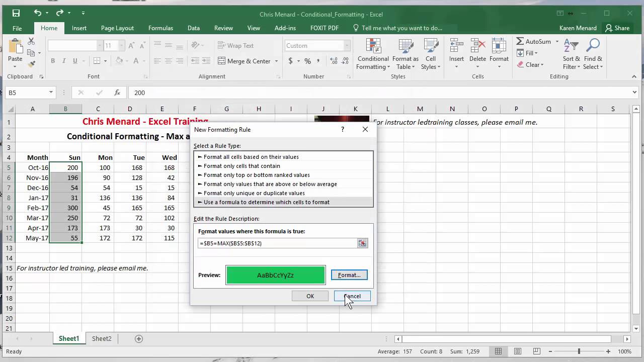Open Conditional Formatting menu in ribbon
Screen dimensions: 644x362
coord(373,54)
